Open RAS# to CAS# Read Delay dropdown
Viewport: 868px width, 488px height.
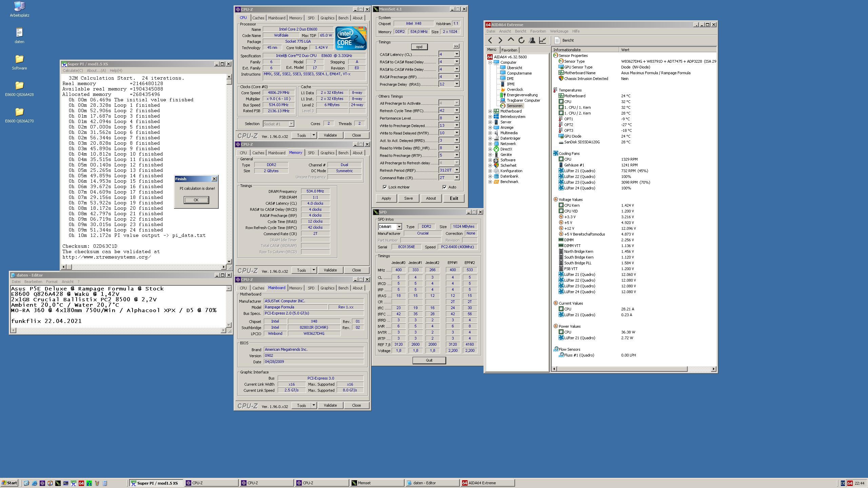pyautogui.click(x=457, y=62)
